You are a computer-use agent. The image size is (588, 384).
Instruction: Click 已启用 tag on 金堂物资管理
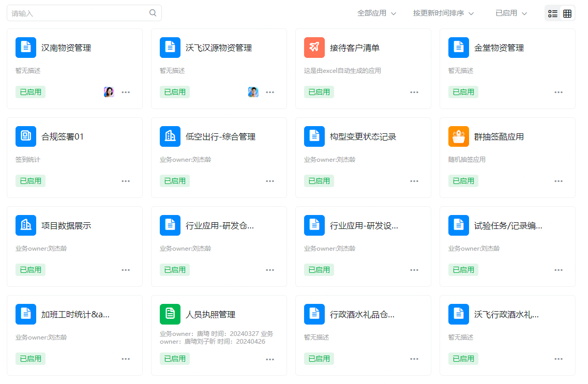463,92
